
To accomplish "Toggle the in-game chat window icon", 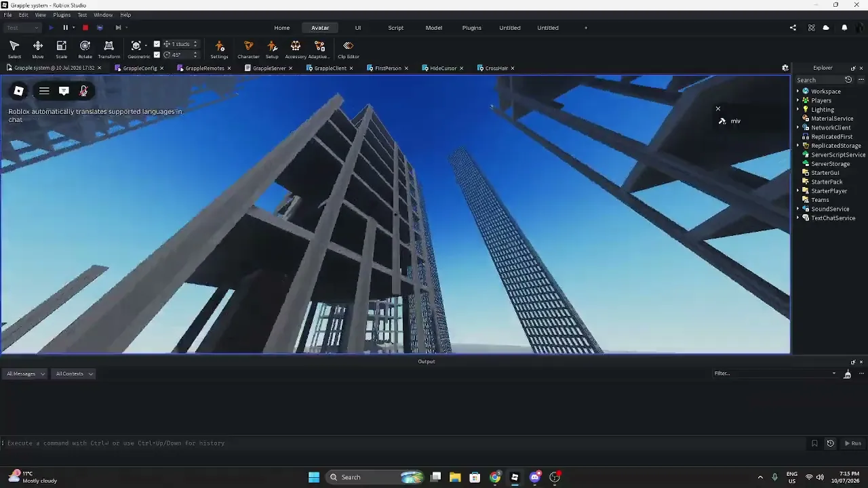I will click(x=64, y=91).
